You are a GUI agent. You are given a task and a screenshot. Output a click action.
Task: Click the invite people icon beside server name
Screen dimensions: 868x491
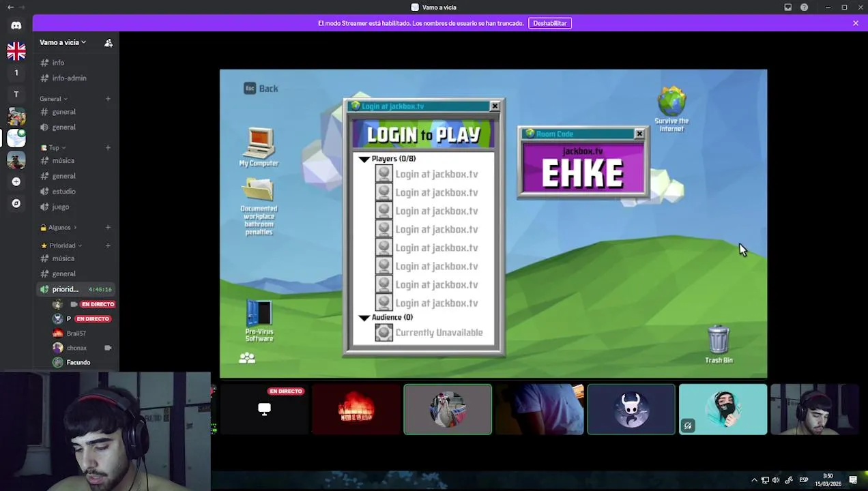pos(108,42)
